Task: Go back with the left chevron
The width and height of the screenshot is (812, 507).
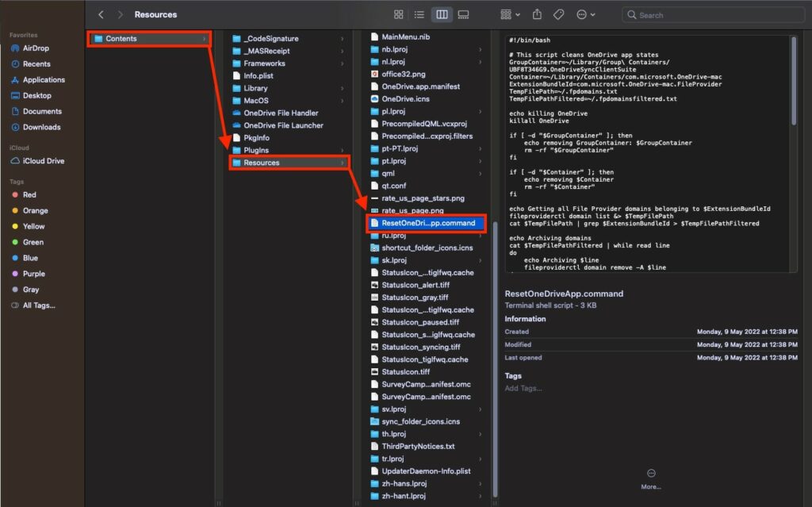Action: point(101,14)
